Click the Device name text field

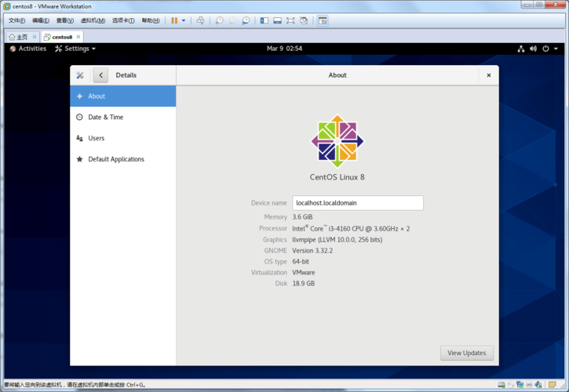pyautogui.click(x=358, y=203)
